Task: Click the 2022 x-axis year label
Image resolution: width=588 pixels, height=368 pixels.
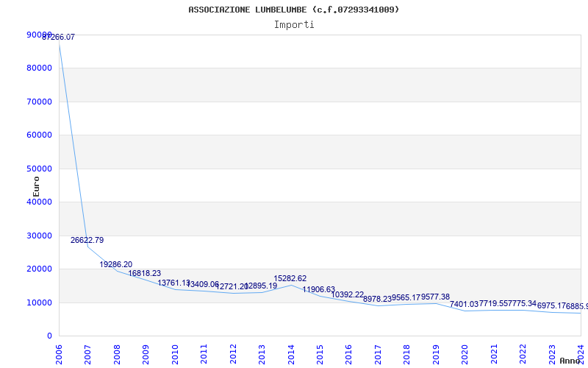Action: 523,354
